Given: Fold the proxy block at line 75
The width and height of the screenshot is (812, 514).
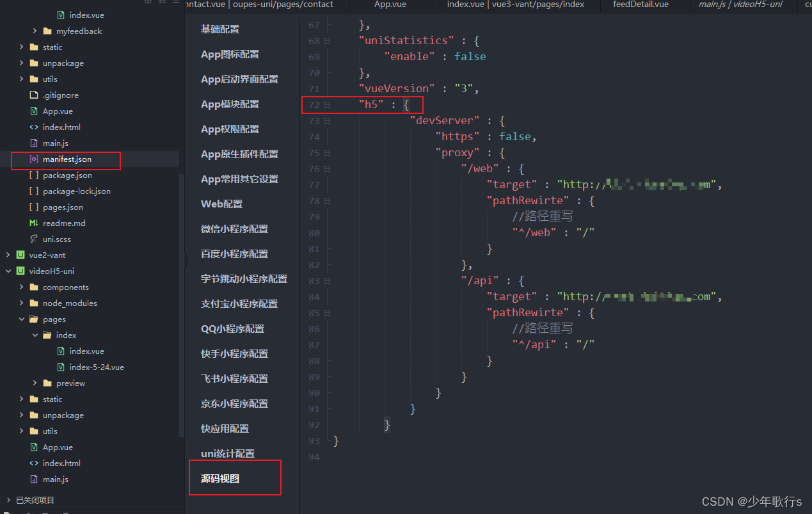Looking at the screenshot, I should coord(327,152).
